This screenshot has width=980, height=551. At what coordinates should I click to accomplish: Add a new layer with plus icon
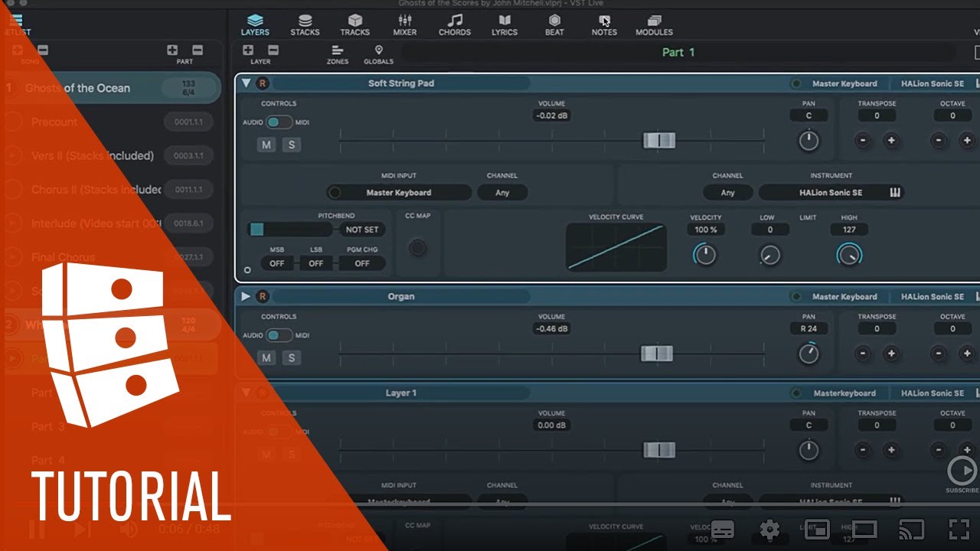248,51
